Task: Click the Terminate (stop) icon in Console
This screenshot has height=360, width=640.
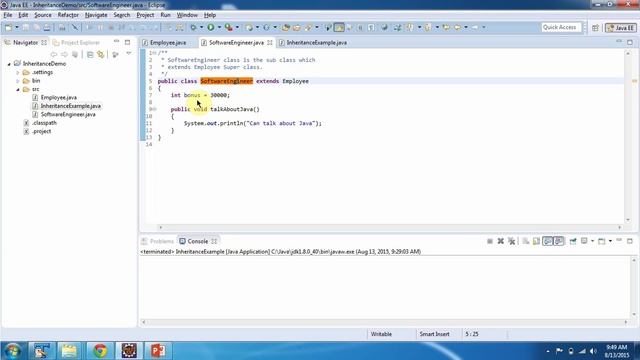Action: click(490, 241)
